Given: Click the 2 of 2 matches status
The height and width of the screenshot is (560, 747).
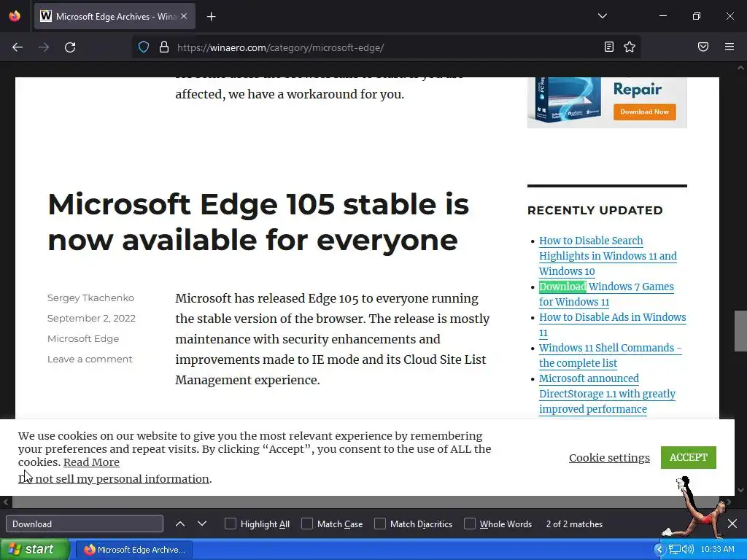Looking at the screenshot, I should [x=574, y=524].
